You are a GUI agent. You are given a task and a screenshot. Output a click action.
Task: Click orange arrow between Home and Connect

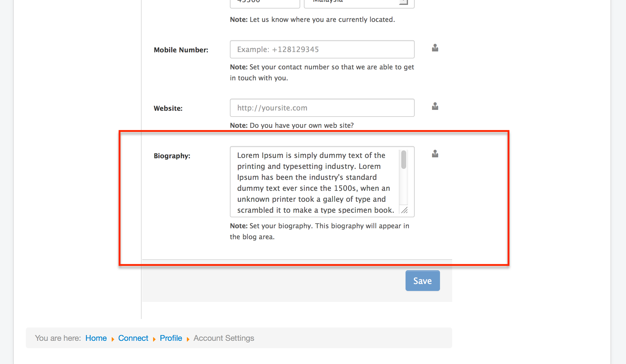[113, 339]
